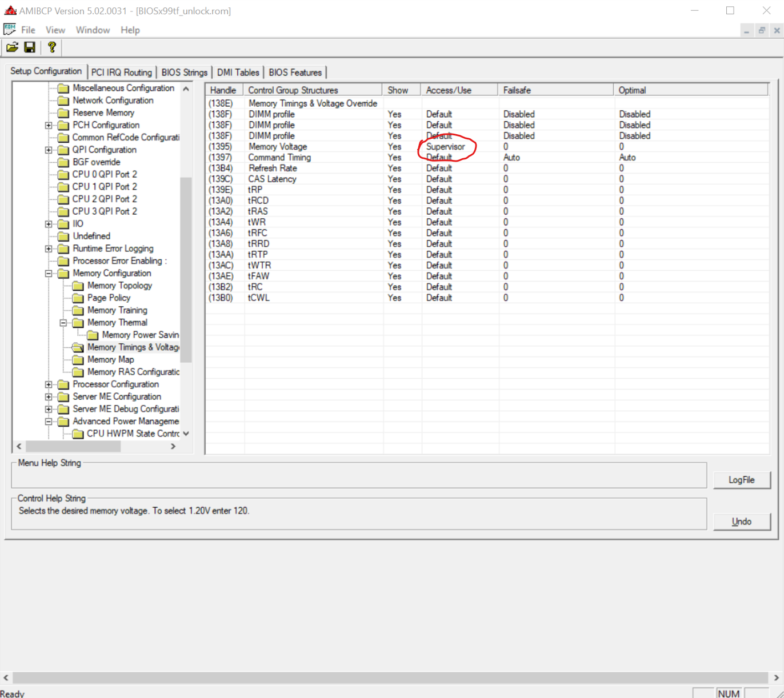Click the About question mark toolbar icon
This screenshot has height=698, width=784.
(52, 47)
